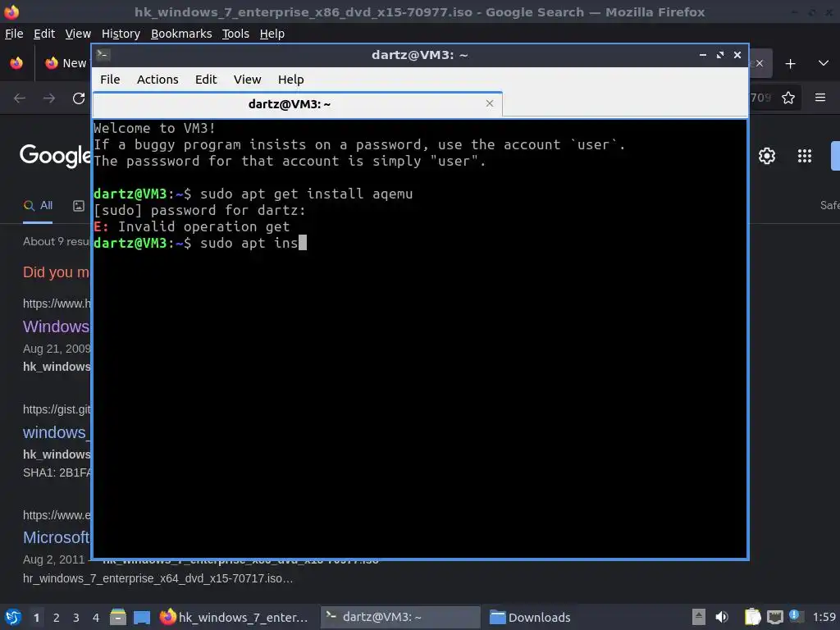
Task: Open the network status tray icon
Action: (774, 618)
